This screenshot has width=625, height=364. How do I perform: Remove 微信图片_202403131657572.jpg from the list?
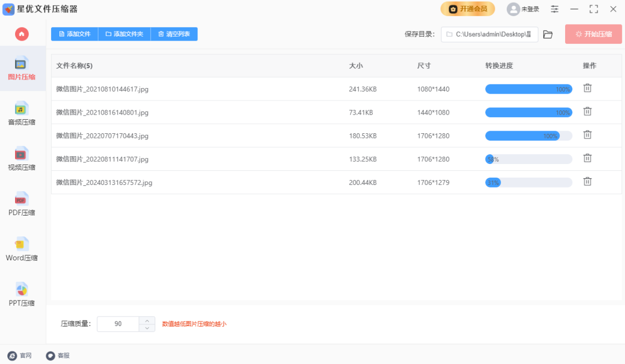click(x=587, y=181)
